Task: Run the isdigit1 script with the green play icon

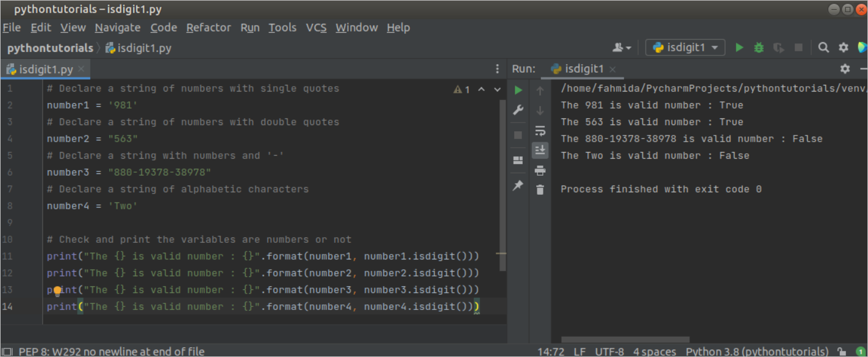Action: 739,47
